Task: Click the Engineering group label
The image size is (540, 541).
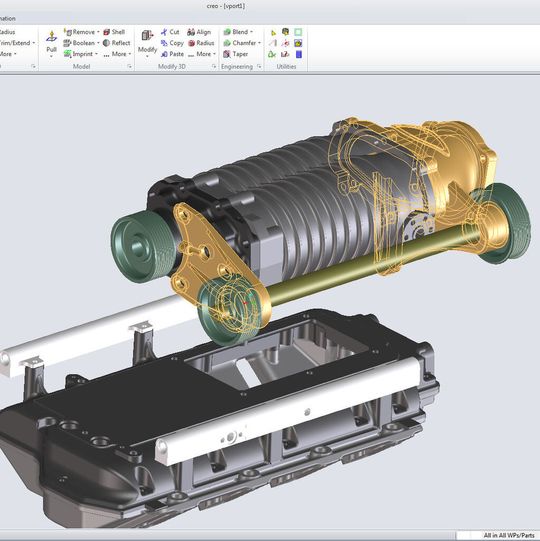Action: pos(237,66)
